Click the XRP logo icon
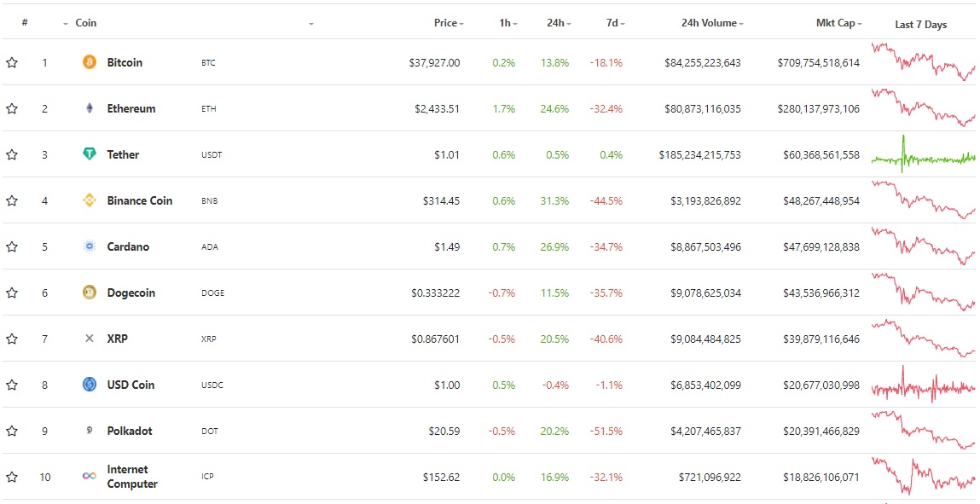The image size is (980, 504). [x=90, y=339]
